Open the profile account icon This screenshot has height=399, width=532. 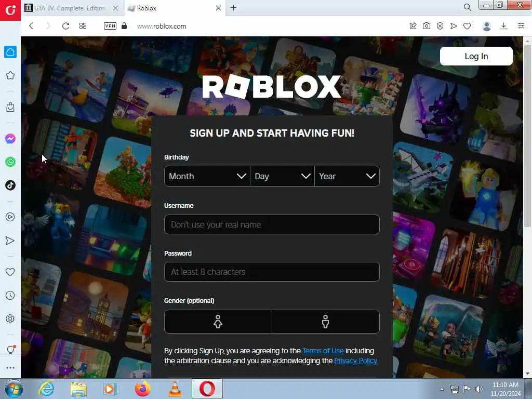(487, 26)
